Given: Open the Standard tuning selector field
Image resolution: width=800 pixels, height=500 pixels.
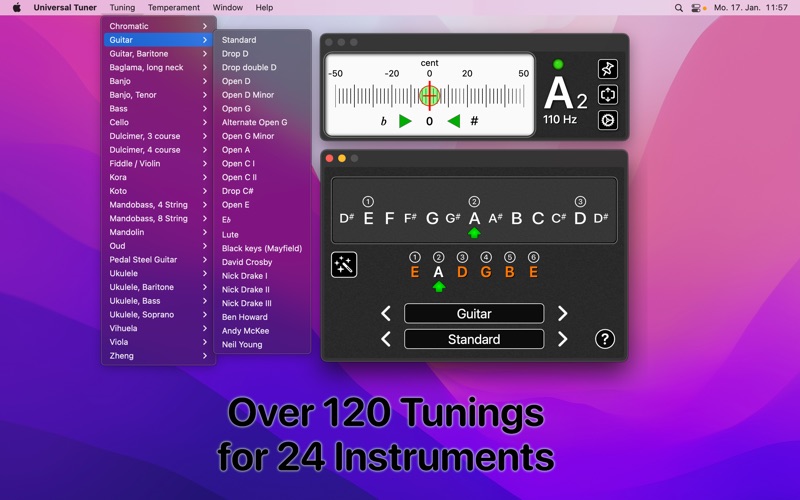Looking at the screenshot, I should [x=474, y=339].
